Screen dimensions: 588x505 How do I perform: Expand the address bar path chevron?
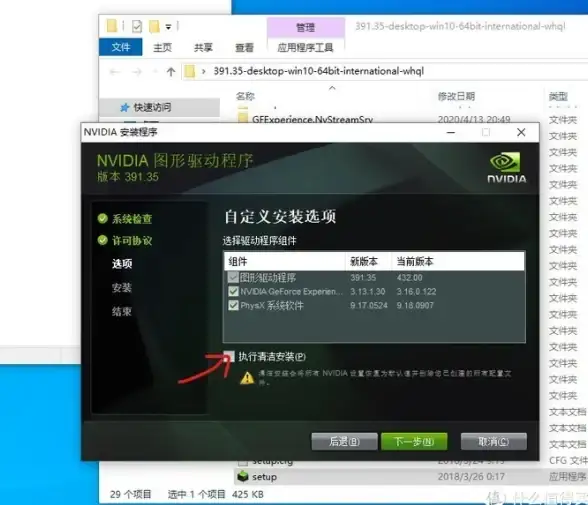pos(204,71)
